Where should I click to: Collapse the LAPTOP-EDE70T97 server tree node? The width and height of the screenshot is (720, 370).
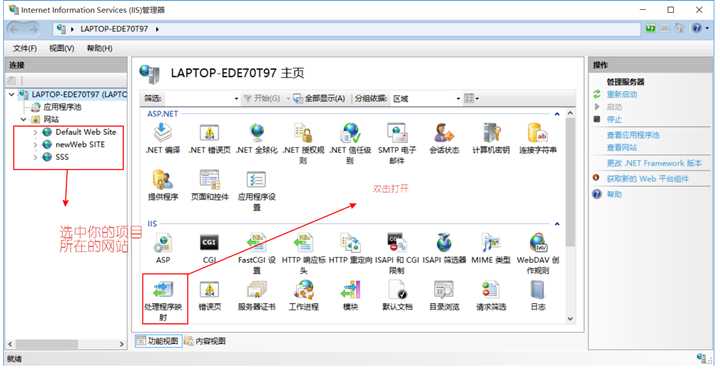[12, 94]
